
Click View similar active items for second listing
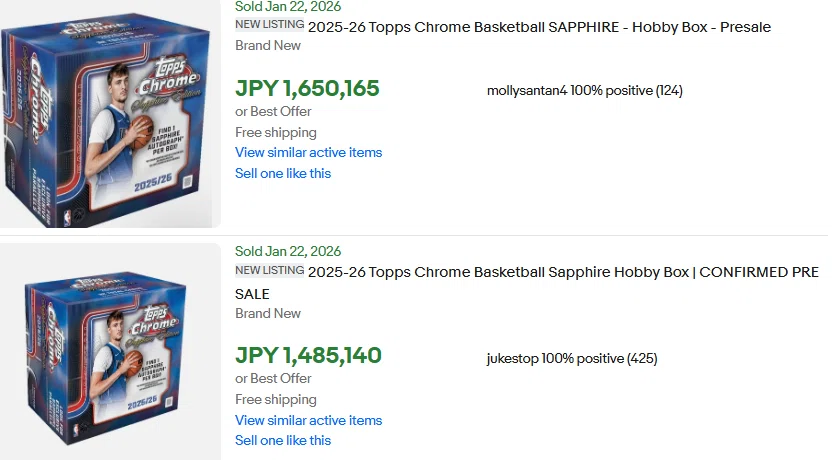click(309, 421)
